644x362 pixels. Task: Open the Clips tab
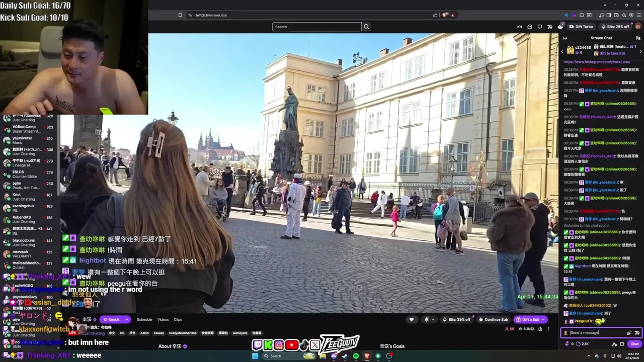pyautogui.click(x=178, y=319)
